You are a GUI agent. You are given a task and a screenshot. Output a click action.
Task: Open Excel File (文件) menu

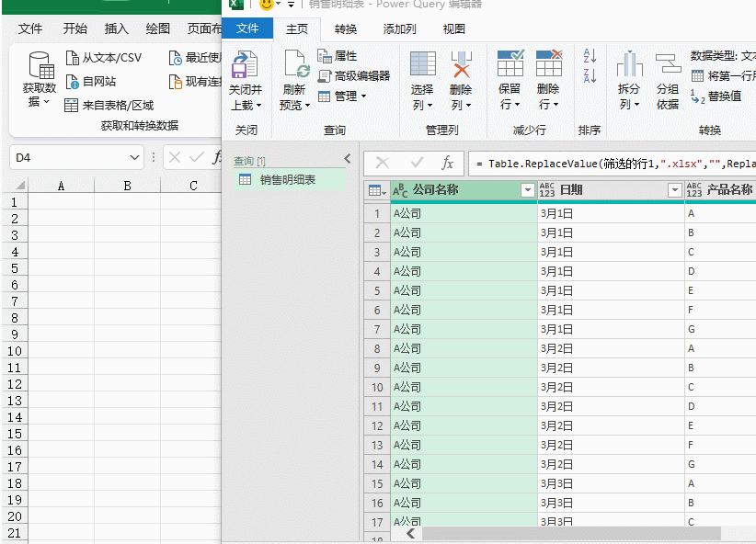(x=30, y=28)
